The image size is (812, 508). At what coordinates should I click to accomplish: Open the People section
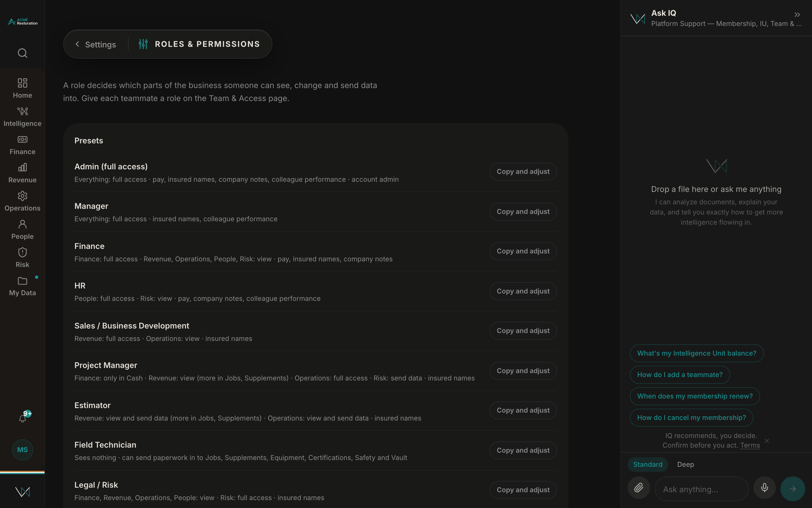[23, 229]
